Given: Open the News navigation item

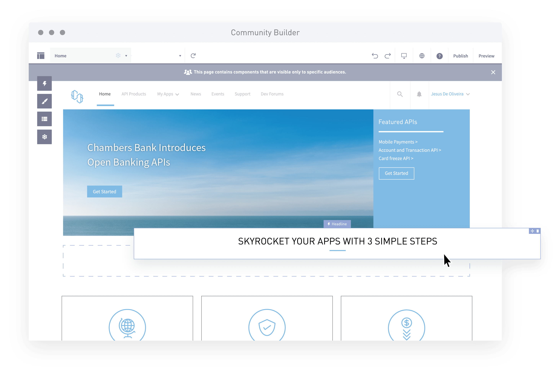Looking at the screenshot, I should 196,94.
